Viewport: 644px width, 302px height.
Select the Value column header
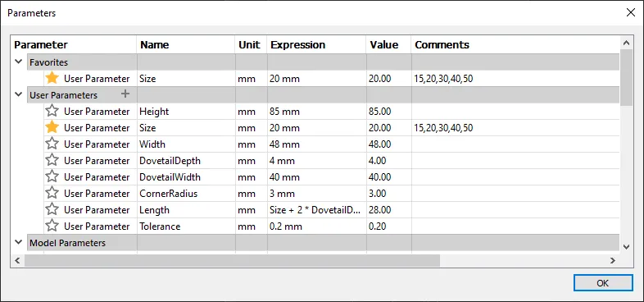(x=388, y=45)
